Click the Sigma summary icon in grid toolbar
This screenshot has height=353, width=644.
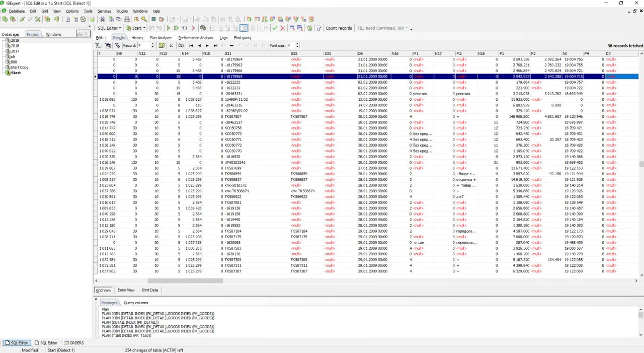click(171, 45)
